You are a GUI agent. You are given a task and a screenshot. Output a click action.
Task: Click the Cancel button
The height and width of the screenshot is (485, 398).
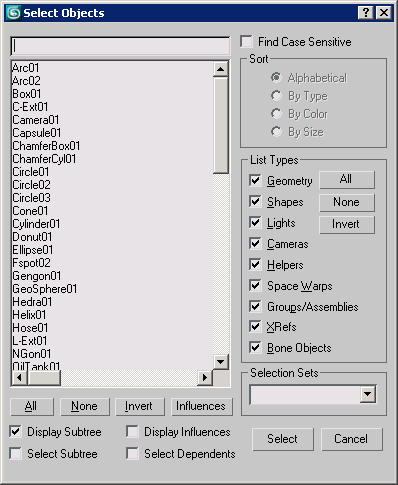[x=351, y=439]
